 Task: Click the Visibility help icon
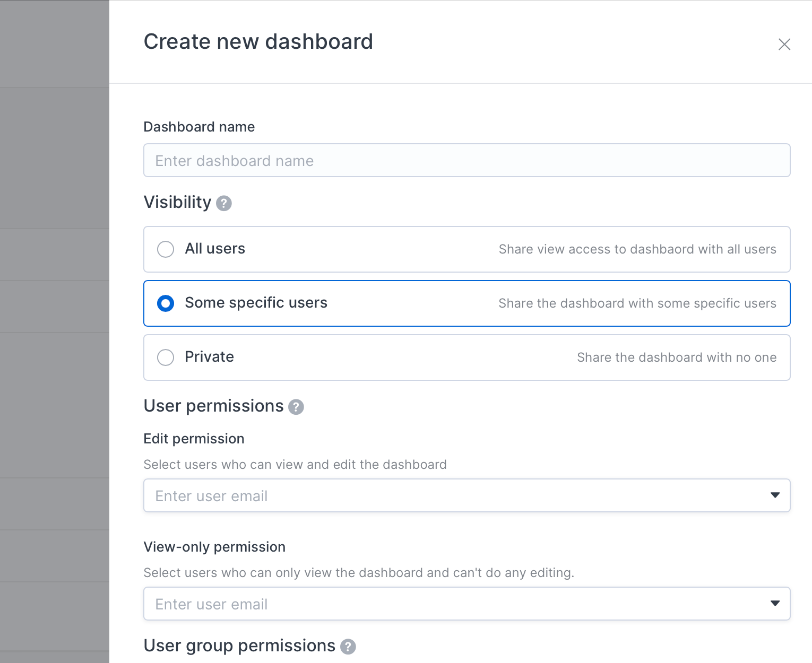pyautogui.click(x=224, y=203)
